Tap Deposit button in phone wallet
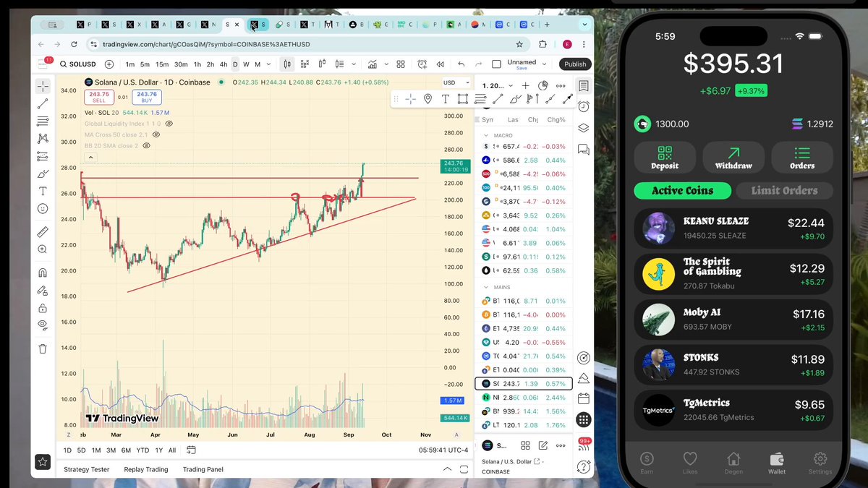Image resolution: width=868 pixels, height=488 pixels. coord(665,157)
